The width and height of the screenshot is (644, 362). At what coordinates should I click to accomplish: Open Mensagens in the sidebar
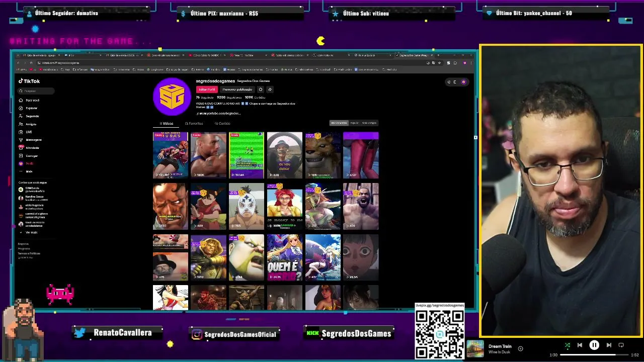tap(30, 140)
